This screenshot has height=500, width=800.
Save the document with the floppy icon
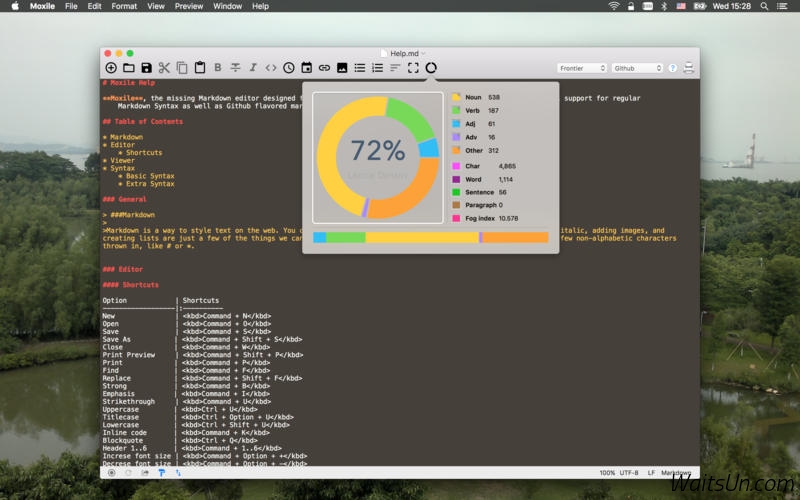(x=146, y=68)
